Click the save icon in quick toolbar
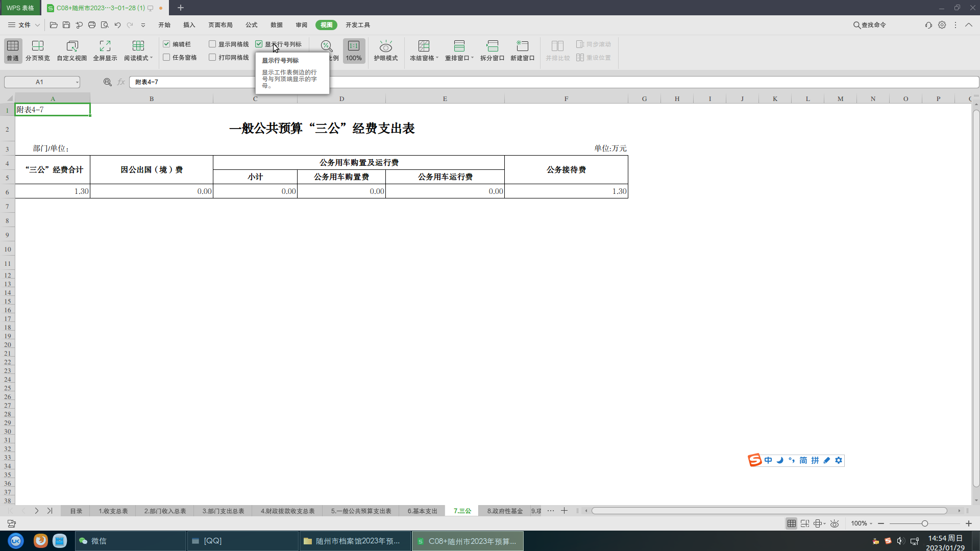Screen dimensions: 980x551 (x=66, y=24)
